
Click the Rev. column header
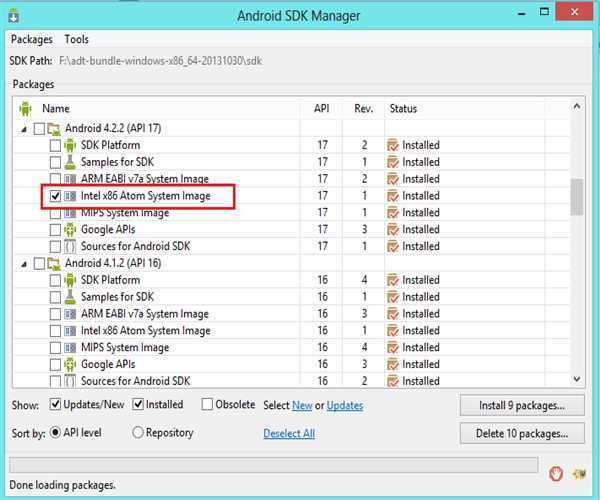(x=364, y=109)
